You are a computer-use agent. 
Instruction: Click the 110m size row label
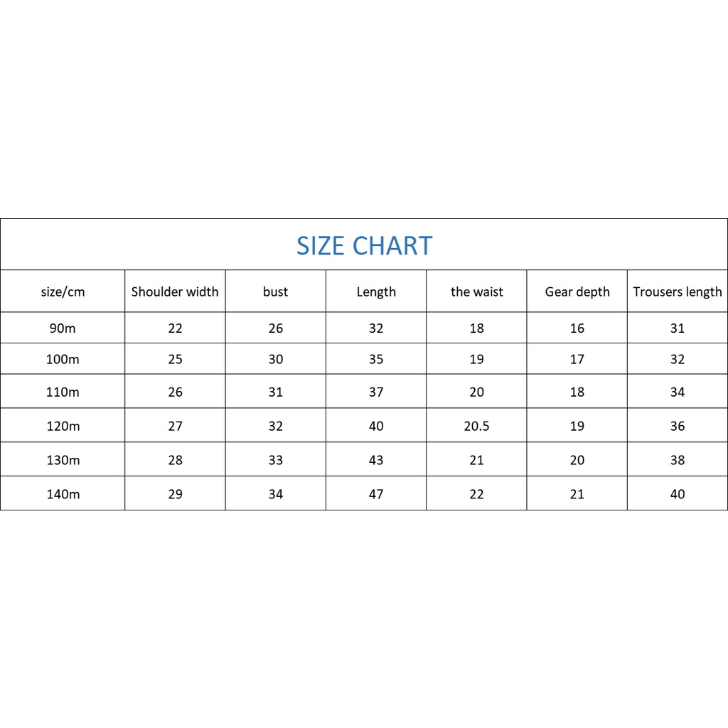[x=63, y=392]
